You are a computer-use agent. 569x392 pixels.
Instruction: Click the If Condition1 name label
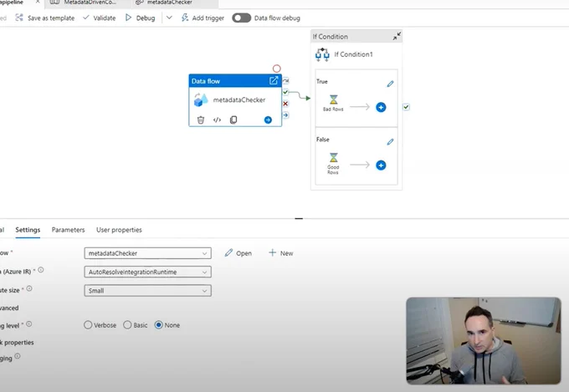[x=353, y=54]
